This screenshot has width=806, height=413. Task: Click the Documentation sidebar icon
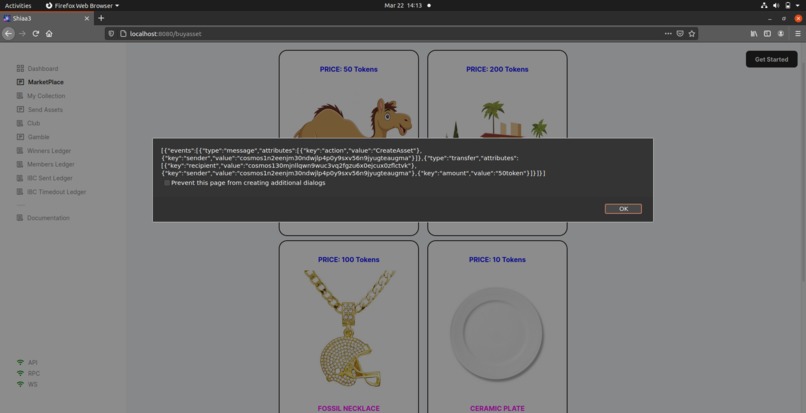(x=20, y=218)
